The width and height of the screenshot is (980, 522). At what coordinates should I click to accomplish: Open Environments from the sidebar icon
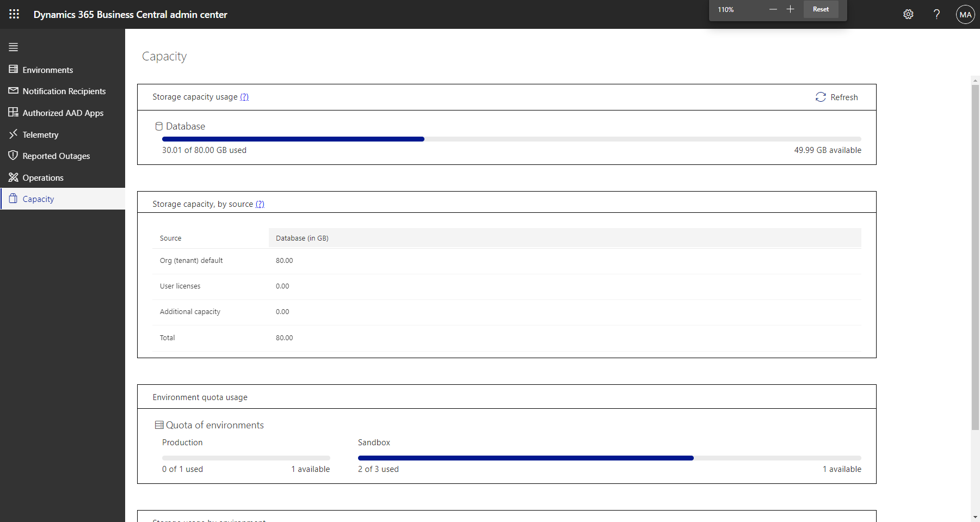(x=13, y=70)
